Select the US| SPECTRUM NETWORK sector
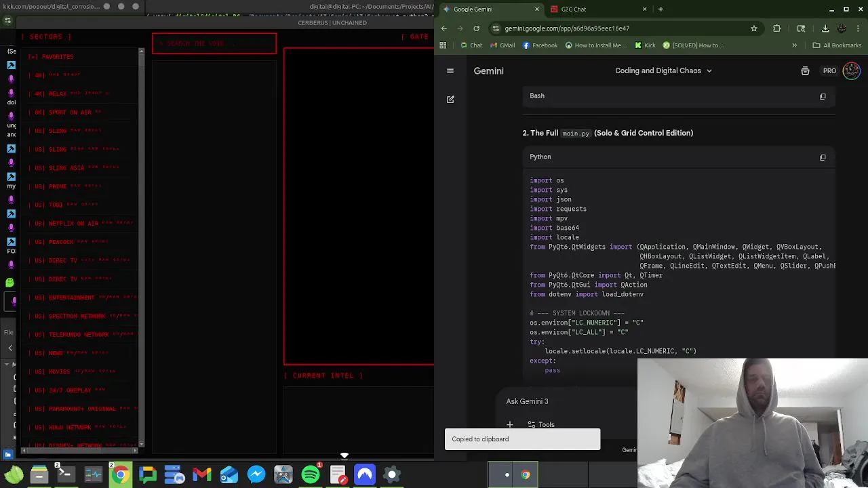This screenshot has height=488, width=868. pyautogui.click(x=79, y=316)
